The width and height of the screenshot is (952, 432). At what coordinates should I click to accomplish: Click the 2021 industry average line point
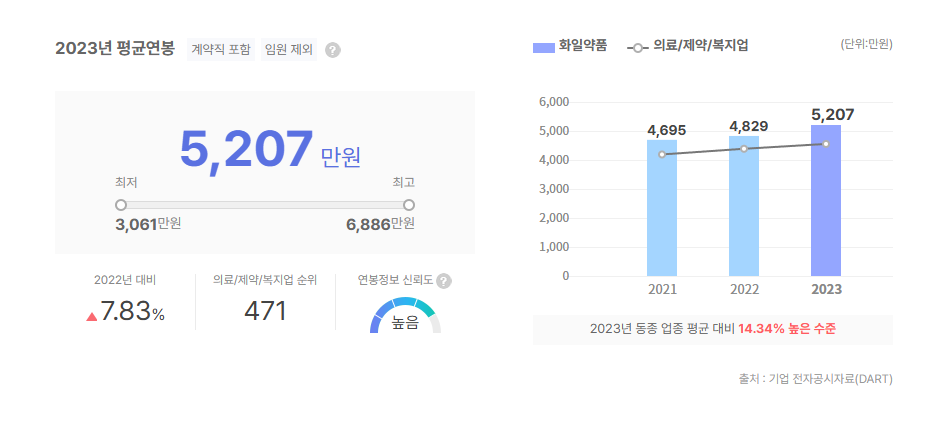(x=662, y=154)
